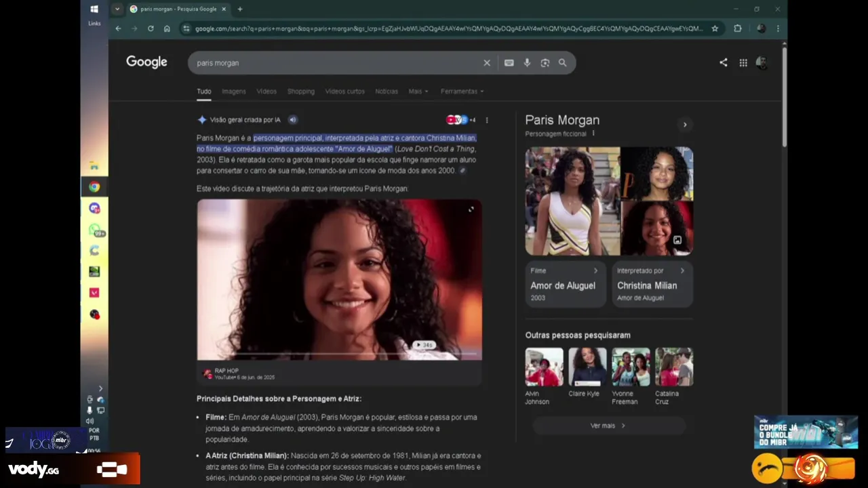This screenshot has width=868, height=488.
Task: Click the magnifier search button
Action: point(562,62)
